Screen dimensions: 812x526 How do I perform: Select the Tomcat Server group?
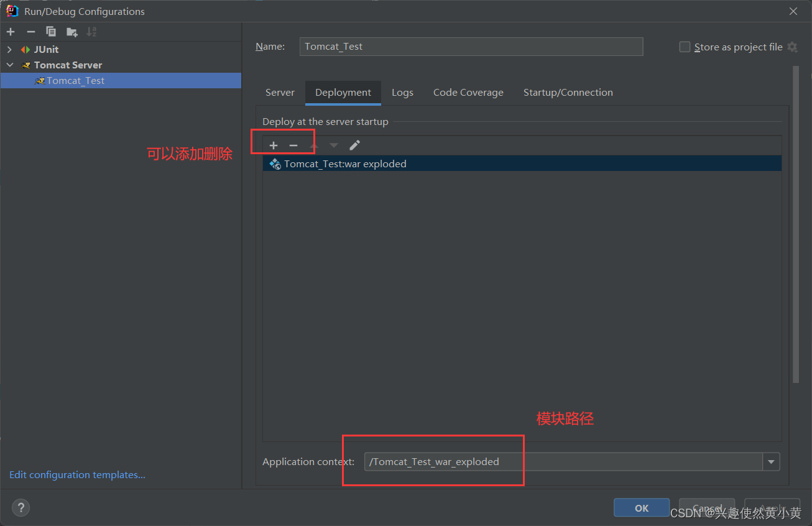(68, 65)
